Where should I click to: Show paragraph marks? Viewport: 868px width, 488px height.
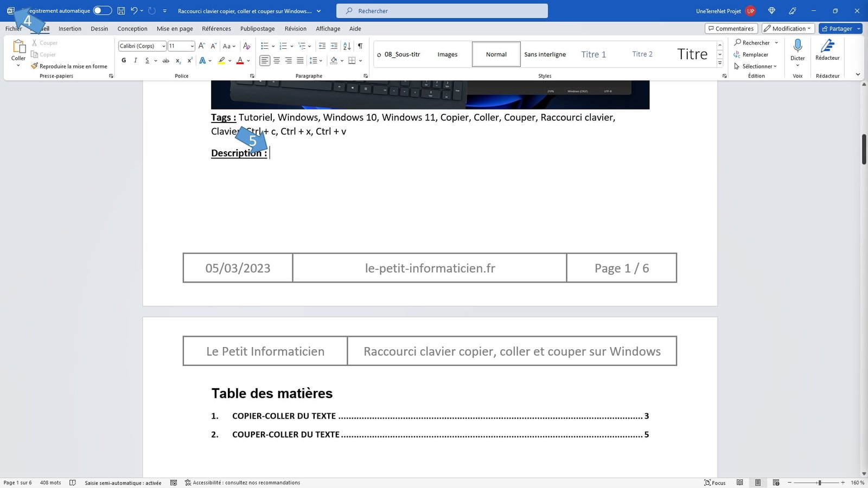[x=360, y=46]
